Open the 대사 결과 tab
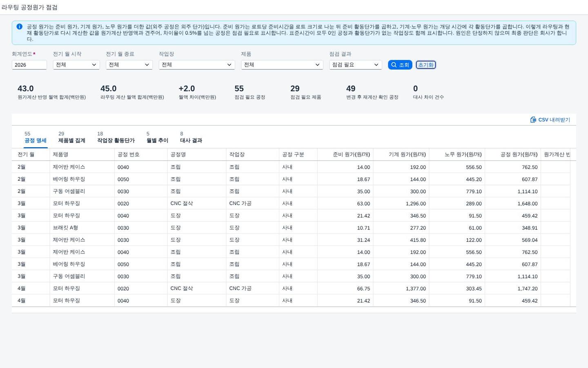This screenshot has width=588, height=368. (191, 137)
